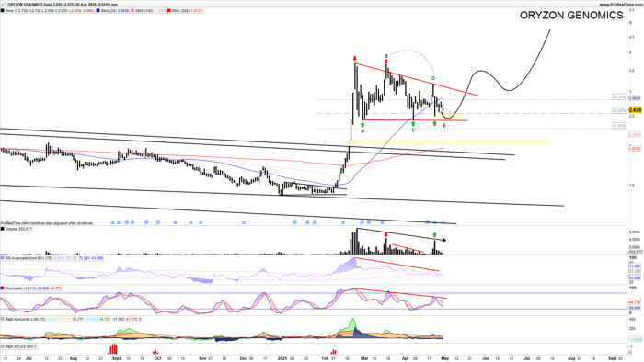Click the Feb label on the date axis
Screen dimensions: 644x362
click(326, 358)
